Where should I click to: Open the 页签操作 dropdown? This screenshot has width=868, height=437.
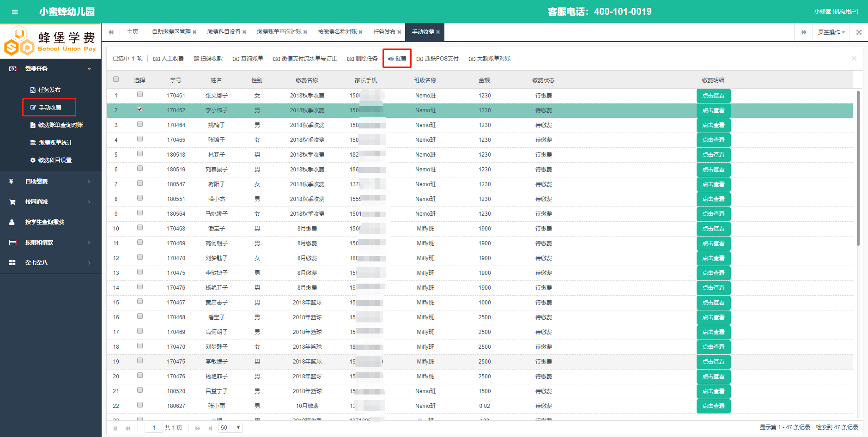point(832,32)
